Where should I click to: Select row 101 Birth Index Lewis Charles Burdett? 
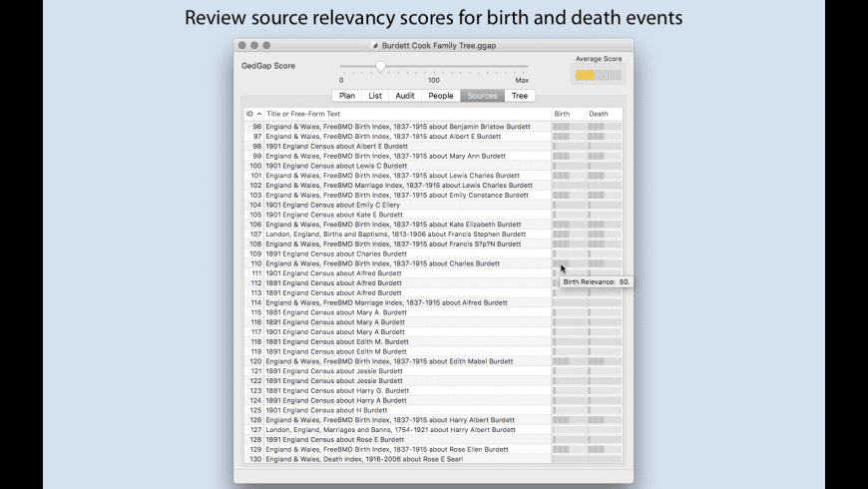(433, 176)
